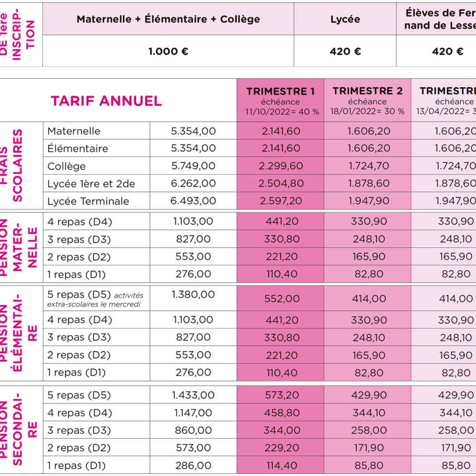The width and height of the screenshot is (476, 476).
Task: Select the Élémentaire frais scolaires row label
Action: (78, 149)
